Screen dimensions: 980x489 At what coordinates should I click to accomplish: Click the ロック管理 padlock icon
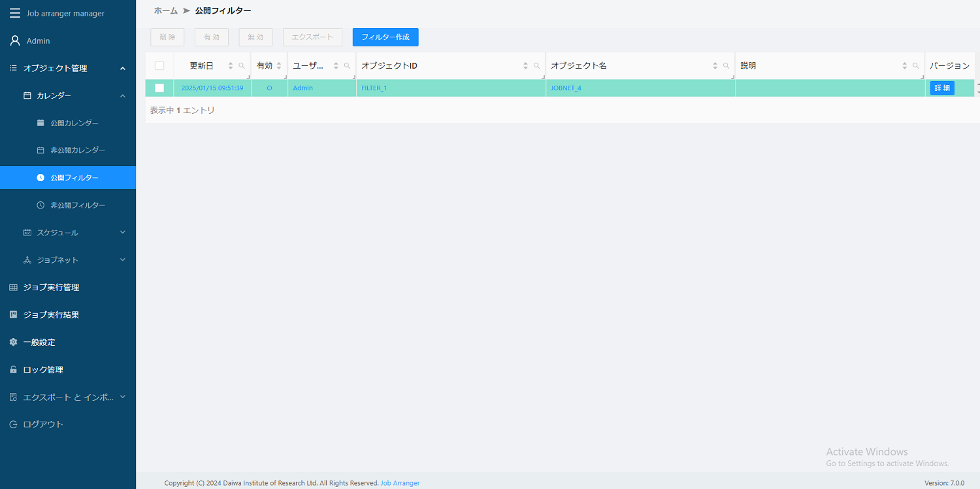pyautogui.click(x=12, y=369)
